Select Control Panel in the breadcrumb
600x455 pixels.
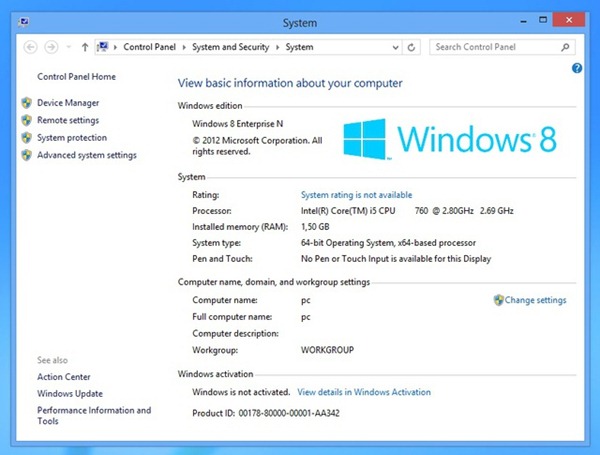pyautogui.click(x=149, y=47)
